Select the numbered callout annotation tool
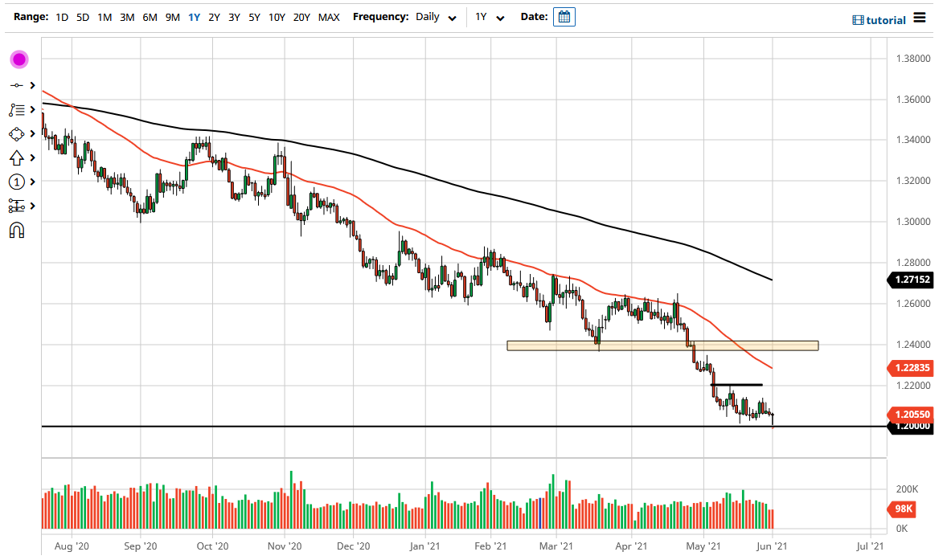The height and width of the screenshot is (560, 943). click(x=18, y=182)
